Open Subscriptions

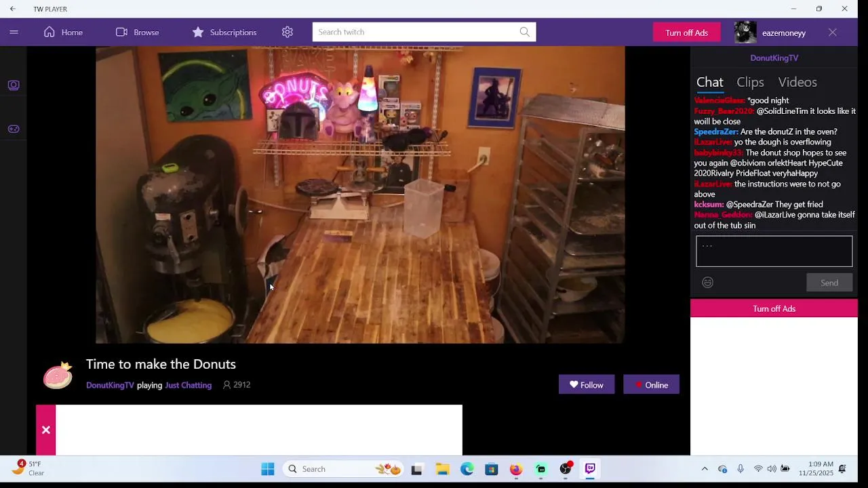[x=224, y=32]
